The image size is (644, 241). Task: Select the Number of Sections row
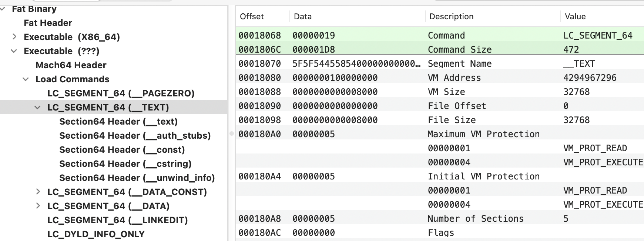click(x=440, y=219)
